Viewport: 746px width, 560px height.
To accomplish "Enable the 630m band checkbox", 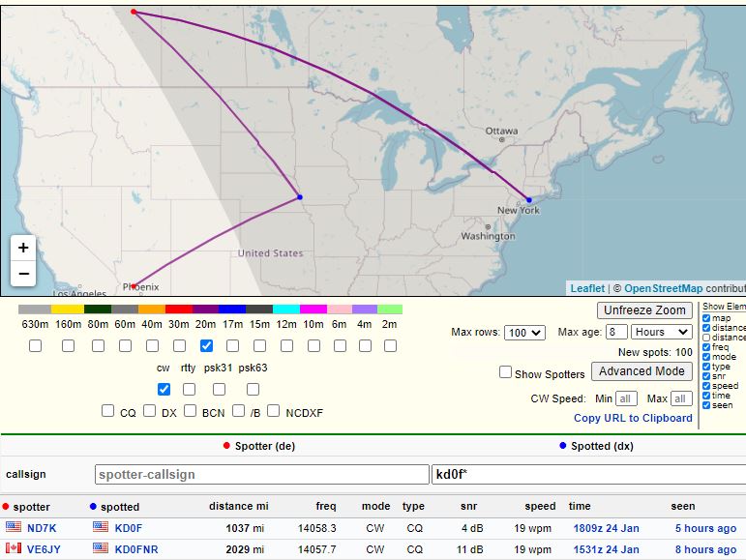I will pyautogui.click(x=35, y=345).
